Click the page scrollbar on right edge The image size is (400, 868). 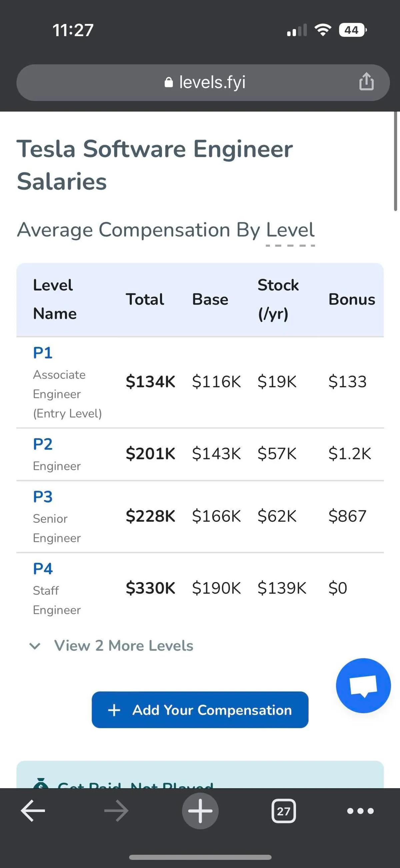395,162
